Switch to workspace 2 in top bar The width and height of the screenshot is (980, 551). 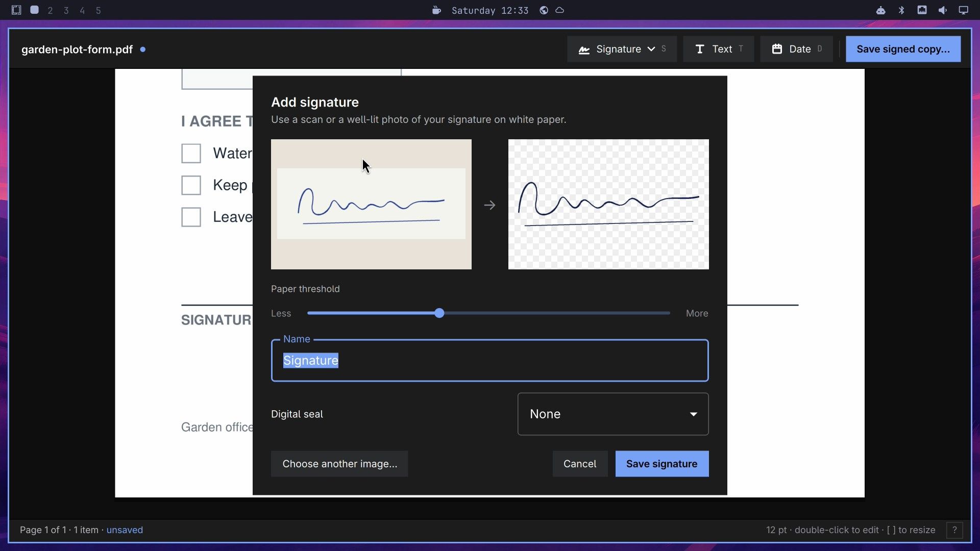(x=50, y=10)
